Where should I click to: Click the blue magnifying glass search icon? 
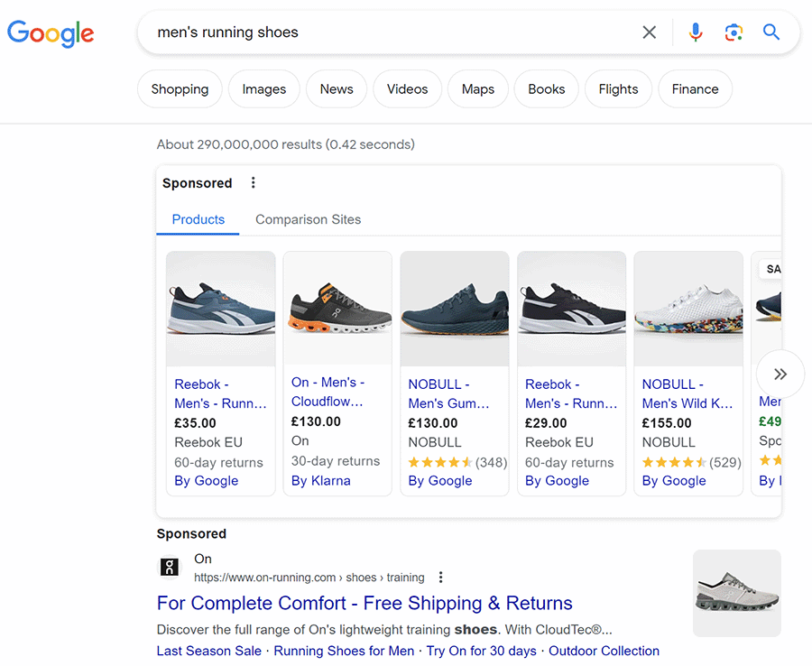coord(771,32)
